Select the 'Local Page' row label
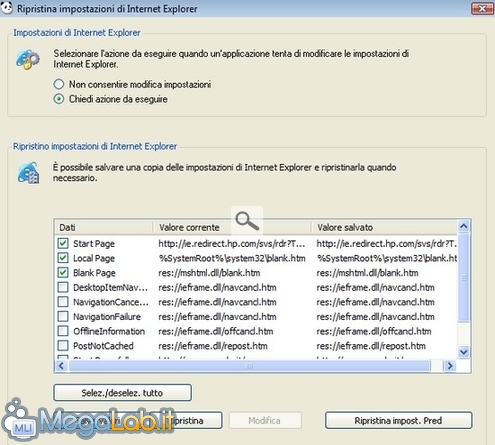Image resolution: width=495 pixels, height=445 pixels. coord(94,258)
